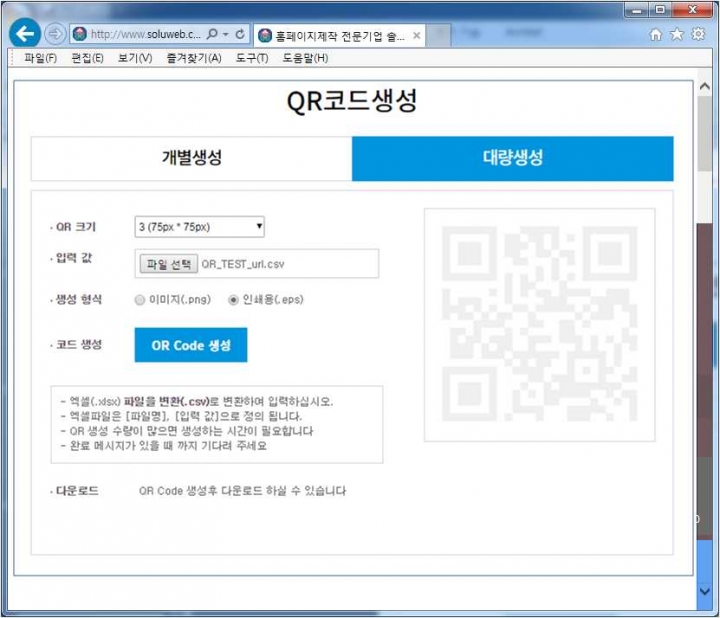Viewport: 720px width, 618px height.
Task: Click the 'QR Code 생성후 다운로드' message
Action: [242, 491]
